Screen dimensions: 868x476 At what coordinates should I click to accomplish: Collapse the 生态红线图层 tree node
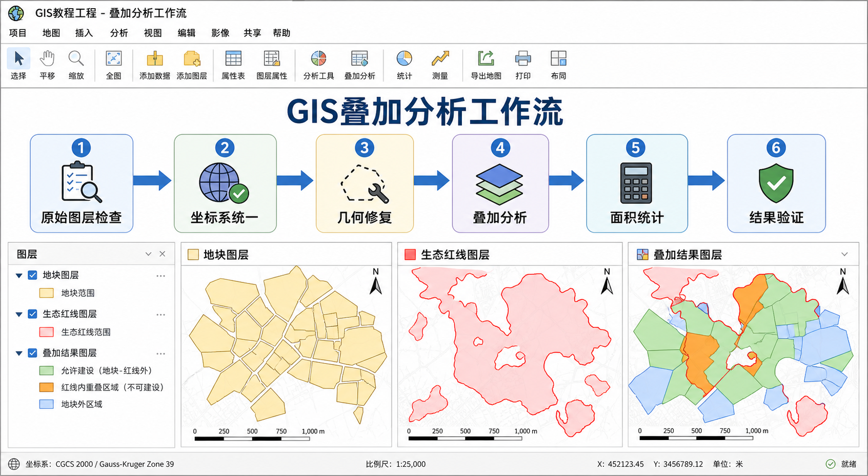click(19, 315)
